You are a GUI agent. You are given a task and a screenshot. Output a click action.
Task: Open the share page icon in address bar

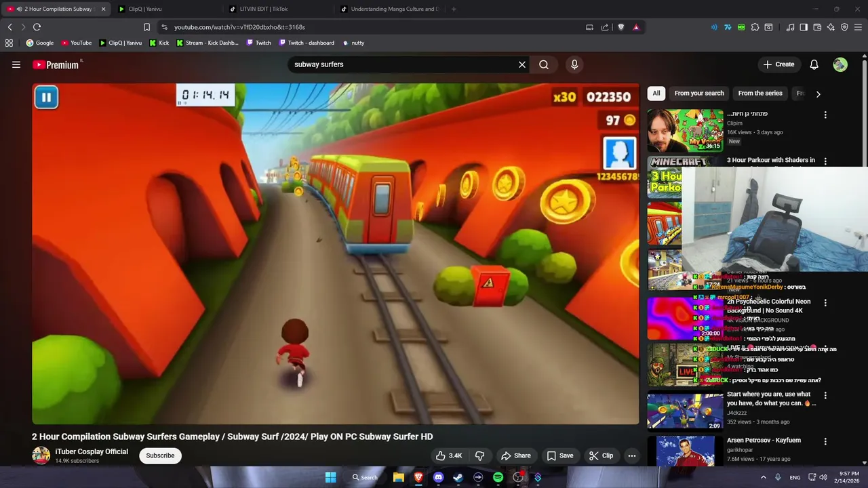point(604,27)
